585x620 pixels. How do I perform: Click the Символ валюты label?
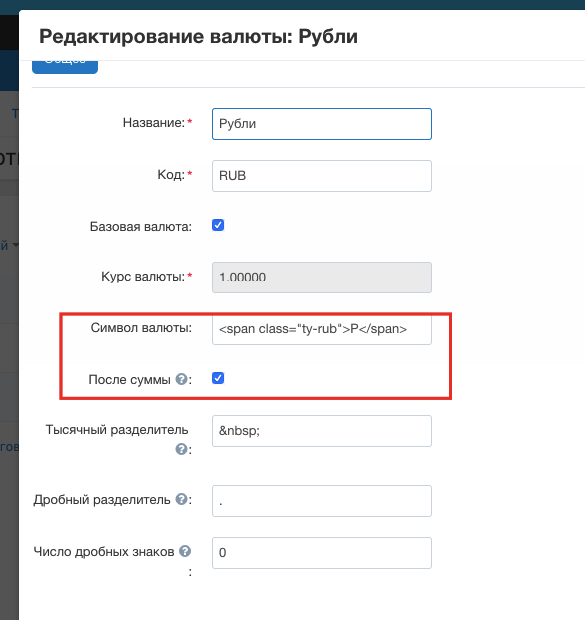141,328
